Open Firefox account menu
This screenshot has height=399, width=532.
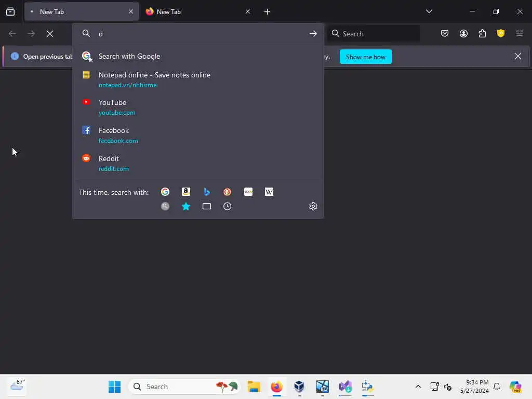[463, 33]
